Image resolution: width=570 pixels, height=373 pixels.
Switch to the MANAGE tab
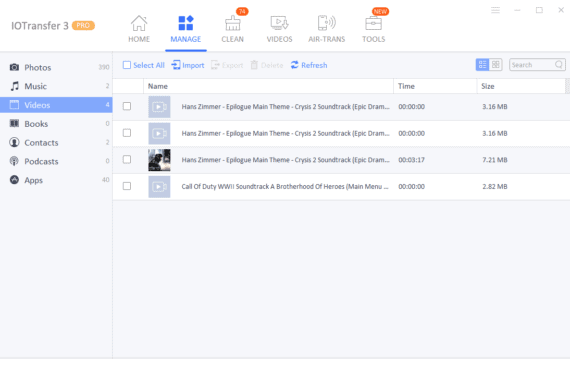click(x=186, y=29)
